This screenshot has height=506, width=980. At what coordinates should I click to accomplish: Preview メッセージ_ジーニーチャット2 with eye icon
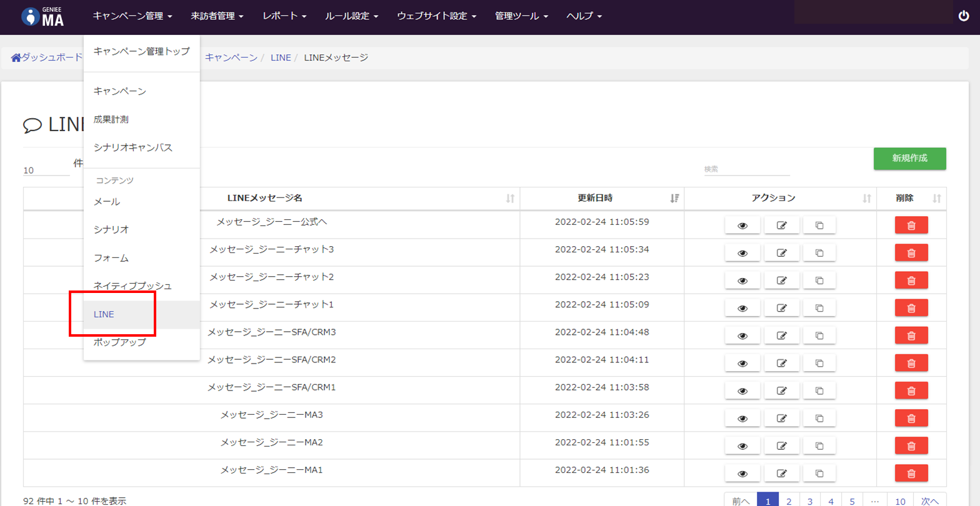click(742, 280)
